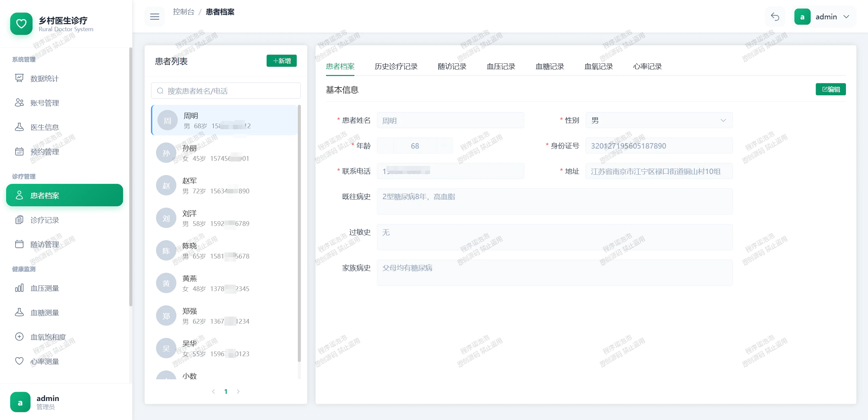Click the 编辑 button

pyautogui.click(x=831, y=89)
